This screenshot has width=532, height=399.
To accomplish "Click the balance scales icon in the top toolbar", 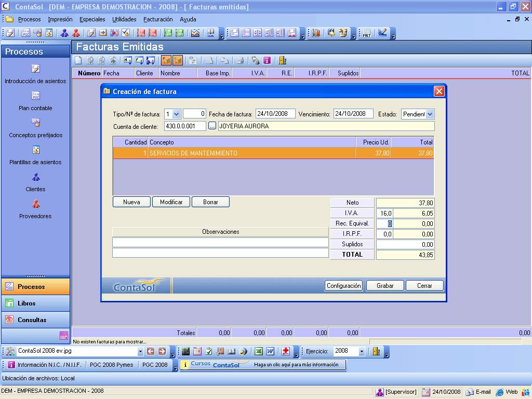I will (x=258, y=33).
